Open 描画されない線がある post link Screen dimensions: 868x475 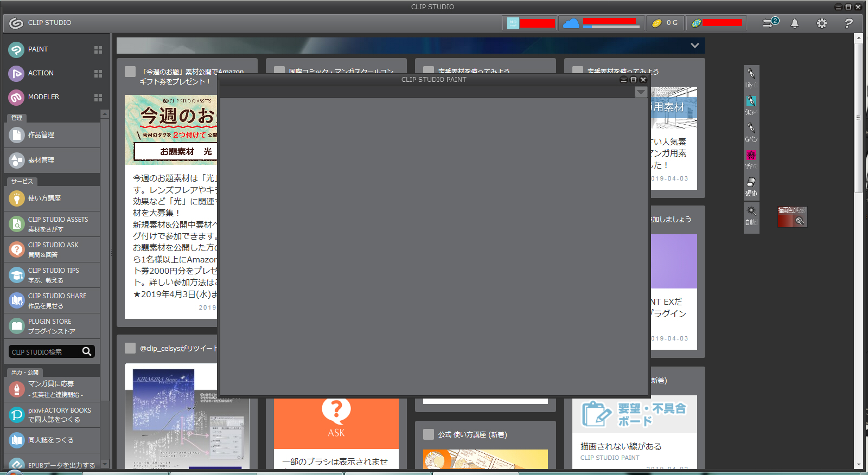[621, 446]
